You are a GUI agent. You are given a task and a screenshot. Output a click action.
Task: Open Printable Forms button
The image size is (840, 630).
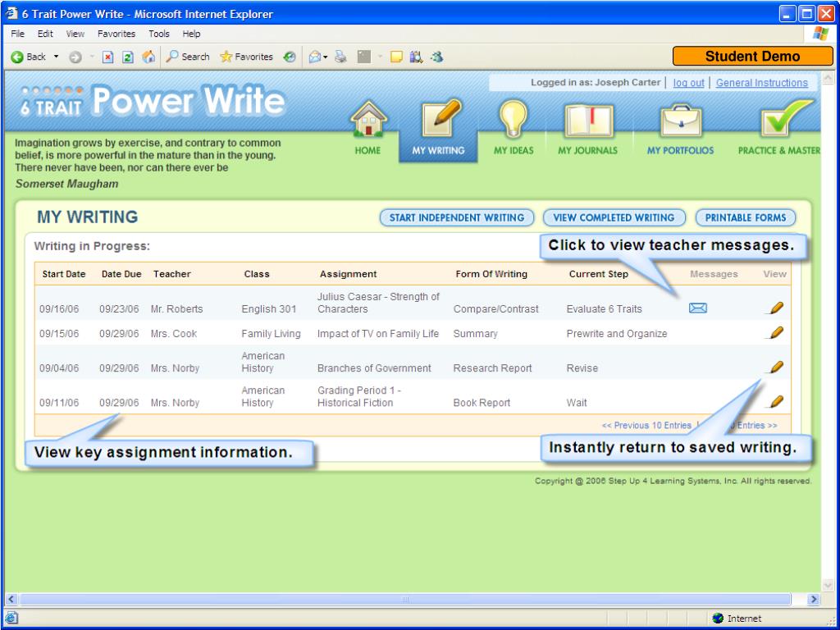pos(746,217)
